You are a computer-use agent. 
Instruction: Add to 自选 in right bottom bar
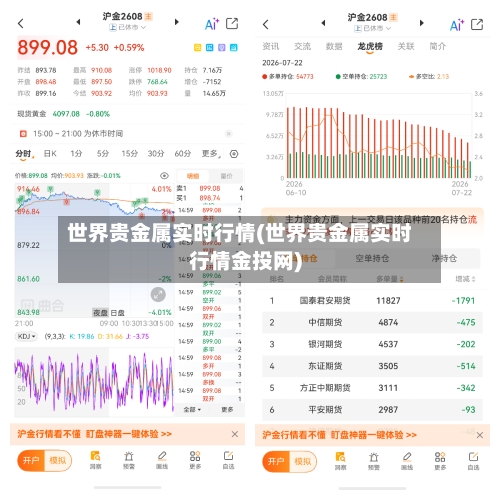click(473, 461)
